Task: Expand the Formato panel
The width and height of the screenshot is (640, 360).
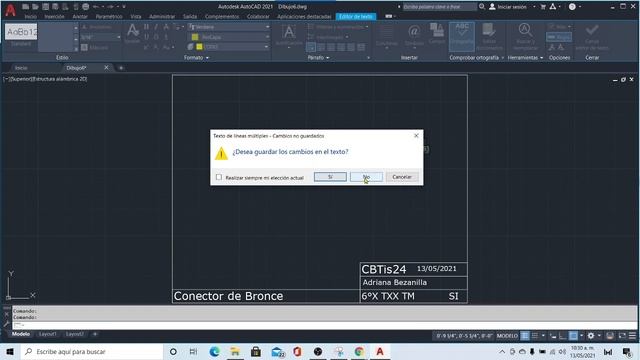Action: [x=196, y=58]
